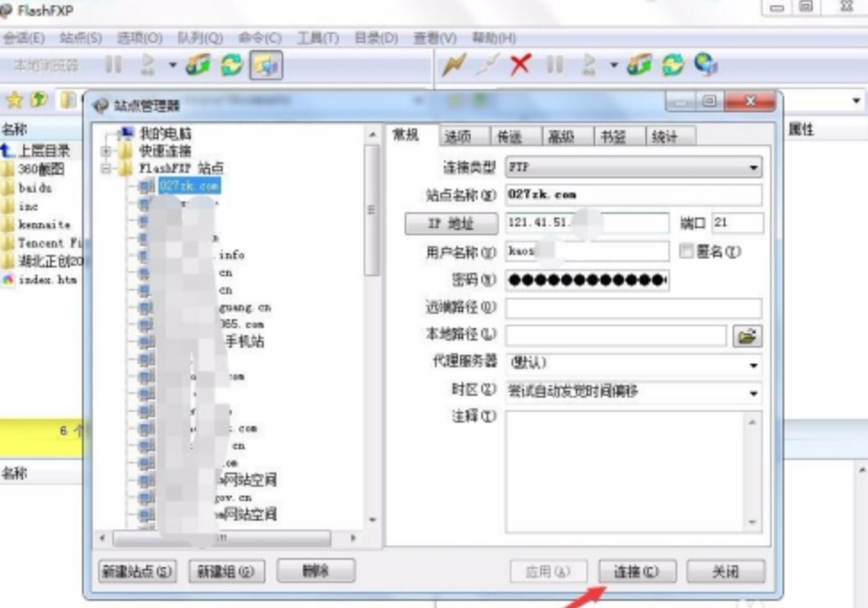Image resolution: width=868 pixels, height=608 pixels.
Task: Click the 关闭 close button
Action: pos(725,571)
